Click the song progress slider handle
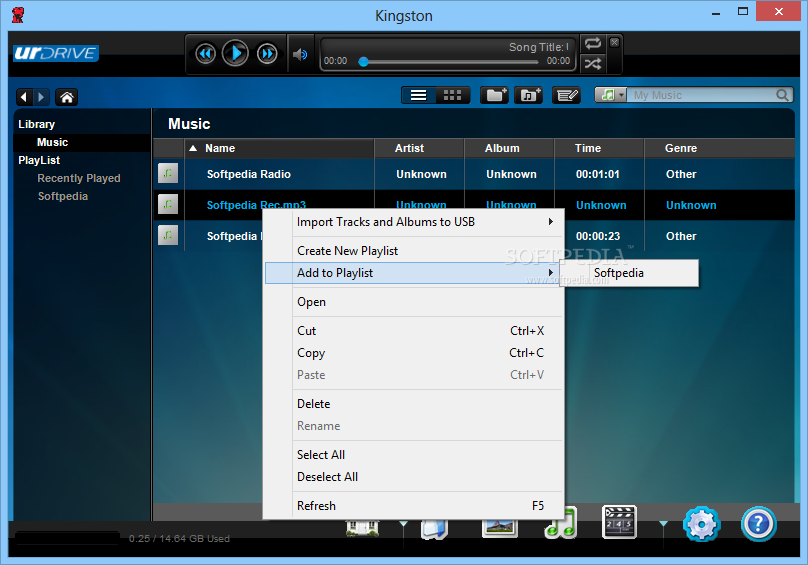The height and width of the screenshot is (565, 808). (363, 62)
